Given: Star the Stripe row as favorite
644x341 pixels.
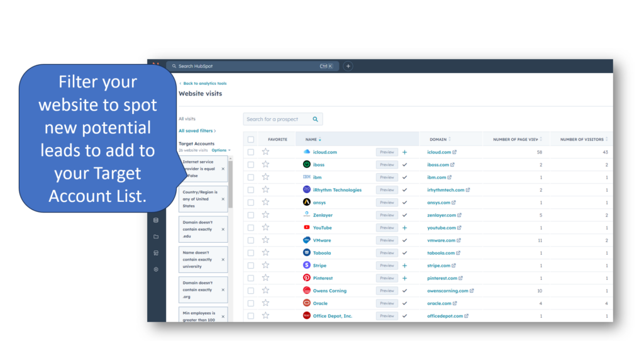Looking at the screenshot, I should point(265,266).
